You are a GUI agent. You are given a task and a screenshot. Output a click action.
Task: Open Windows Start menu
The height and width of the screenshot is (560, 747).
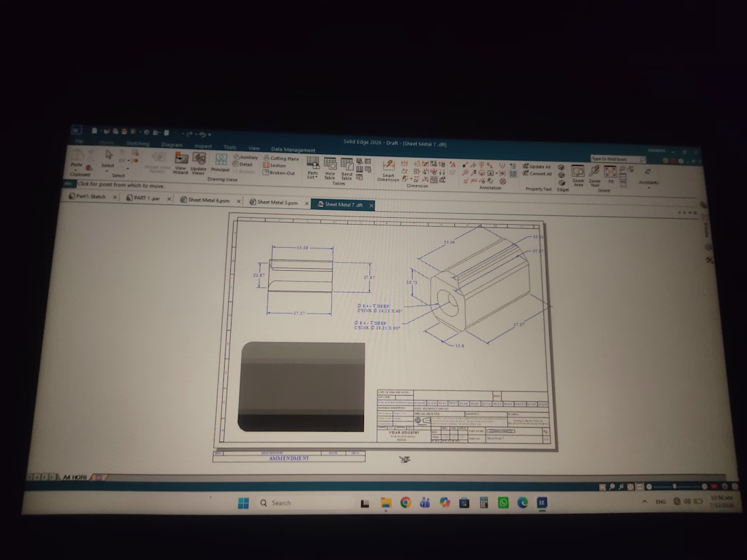click(243, 503)
